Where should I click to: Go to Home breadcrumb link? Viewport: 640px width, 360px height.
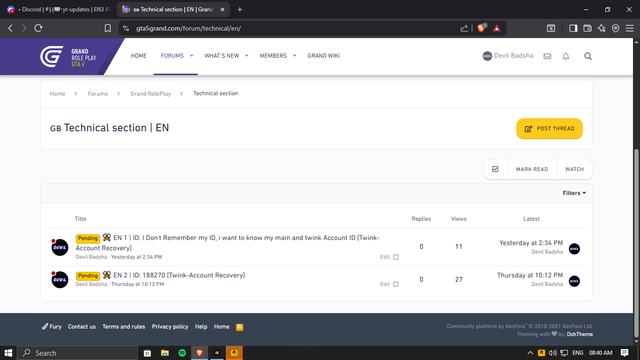[x=57, y=93]
